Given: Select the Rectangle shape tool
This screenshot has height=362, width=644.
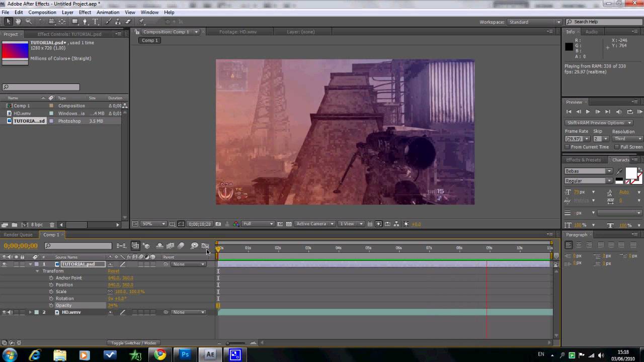Looking at the screenshot, I should click(x=75, y=22).
